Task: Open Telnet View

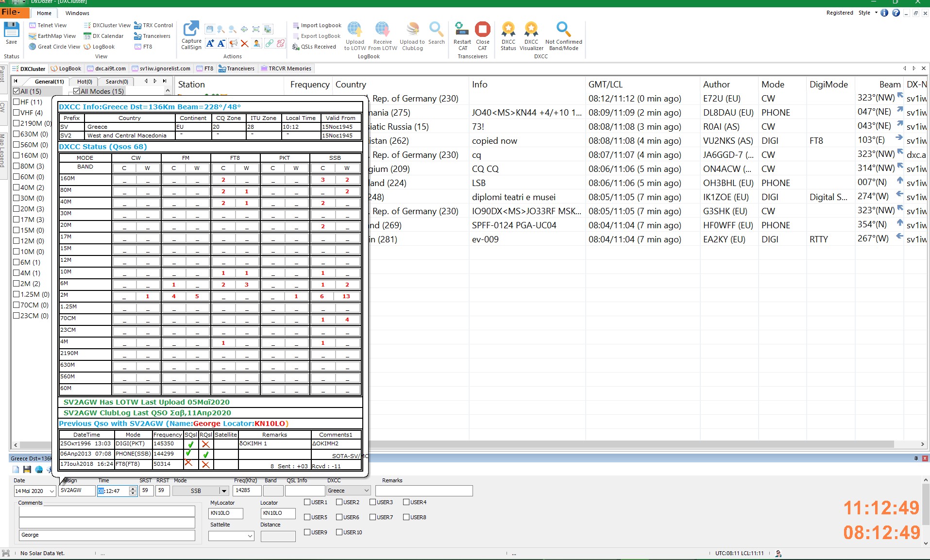Action: pyautogui.click(x=48, y=25)
